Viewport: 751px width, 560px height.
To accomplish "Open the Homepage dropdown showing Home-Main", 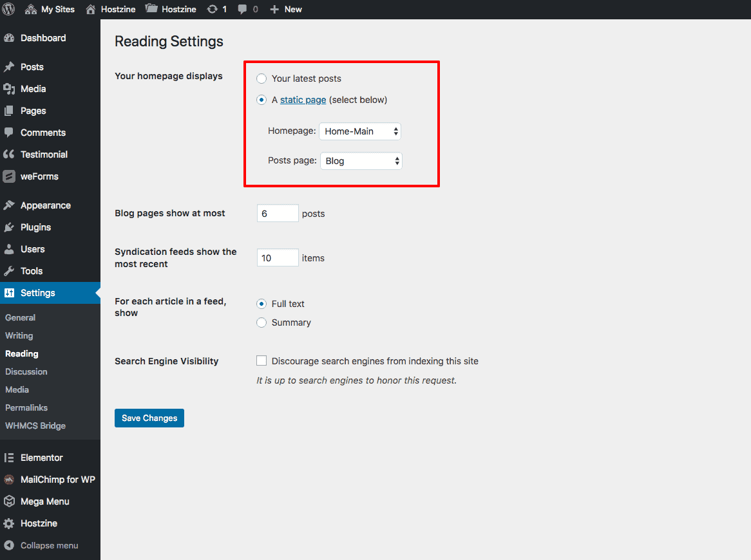I will [x=360, y=131].
